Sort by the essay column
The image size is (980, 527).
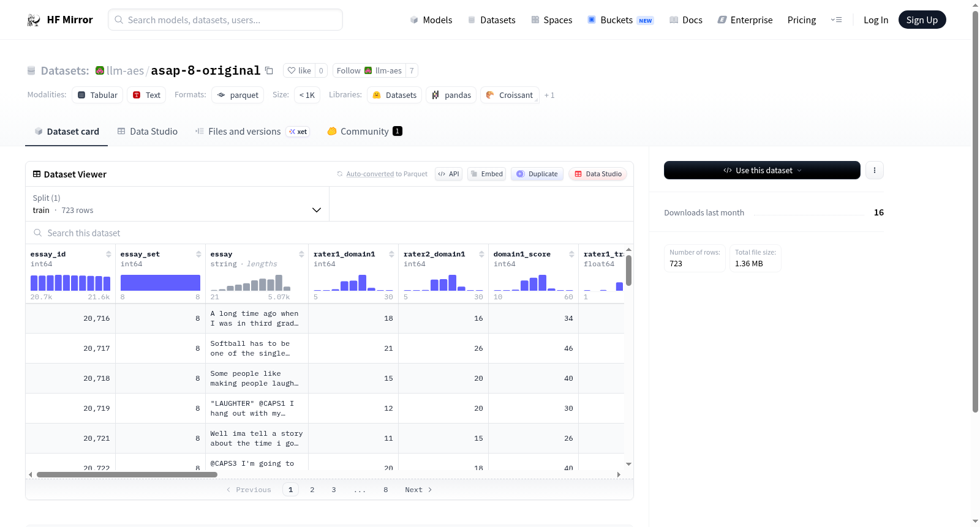[x=301, y=254]
